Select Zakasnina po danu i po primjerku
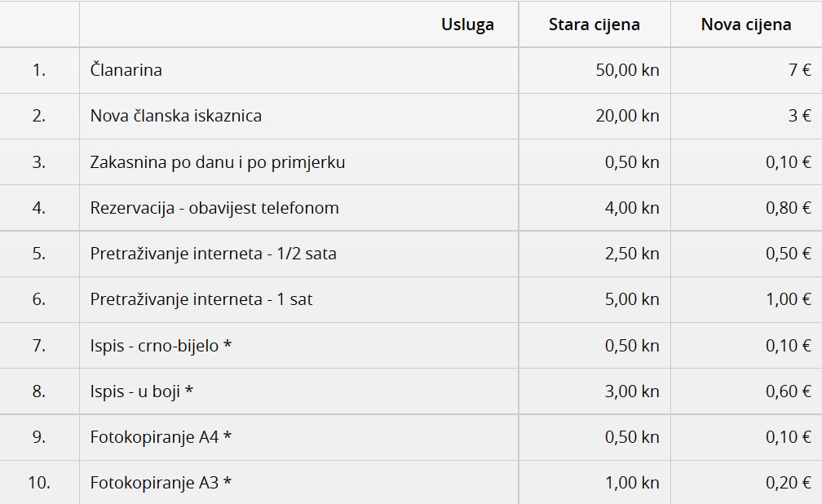822x504 pixels. click(218, 162)
